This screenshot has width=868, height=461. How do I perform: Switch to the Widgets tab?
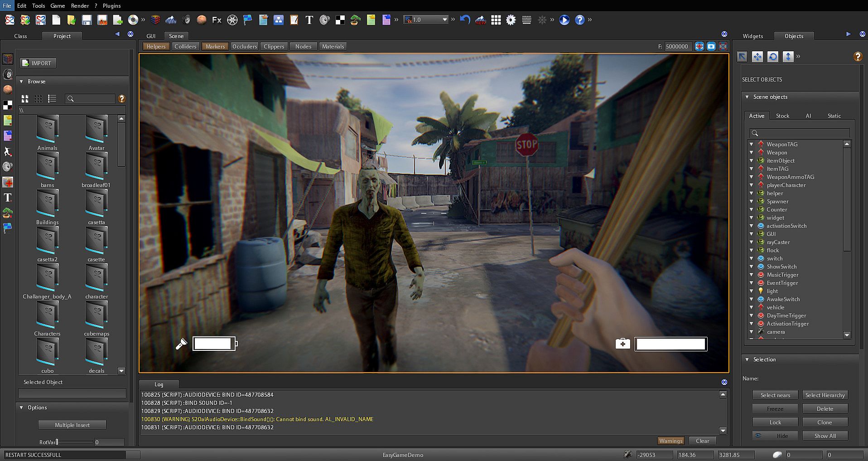[x=752, y=36]
